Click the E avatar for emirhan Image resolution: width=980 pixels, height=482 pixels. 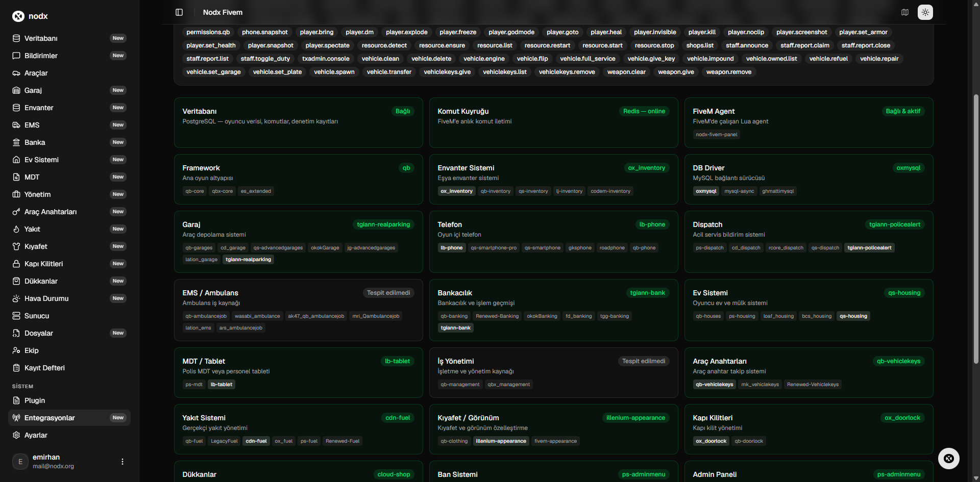pos(20,462)
